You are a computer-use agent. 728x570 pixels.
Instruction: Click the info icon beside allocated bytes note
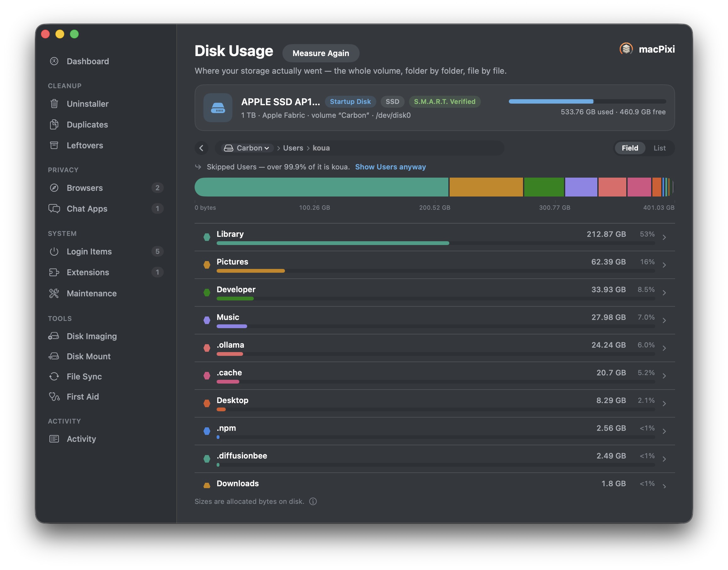pyautogui.click(x=313, y=501)
